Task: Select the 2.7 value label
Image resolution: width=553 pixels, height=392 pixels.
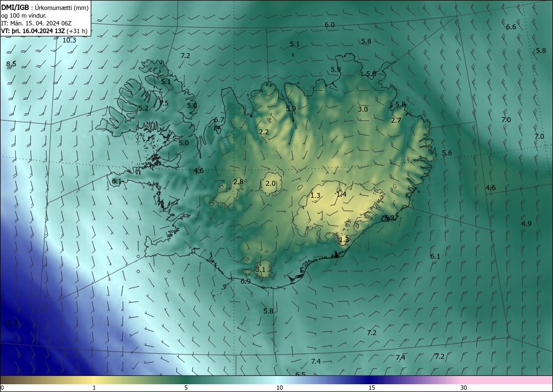Action: [396, 120]
